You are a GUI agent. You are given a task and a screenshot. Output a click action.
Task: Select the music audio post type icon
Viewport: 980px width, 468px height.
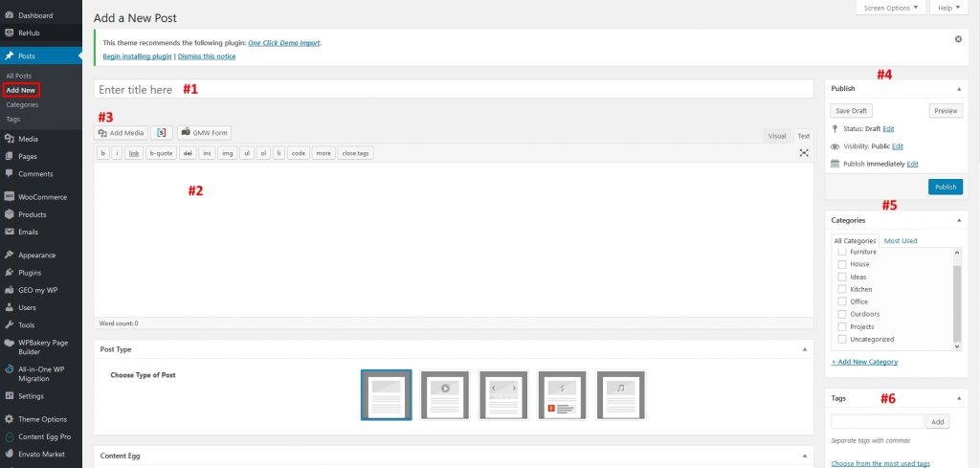click(621, 394)
